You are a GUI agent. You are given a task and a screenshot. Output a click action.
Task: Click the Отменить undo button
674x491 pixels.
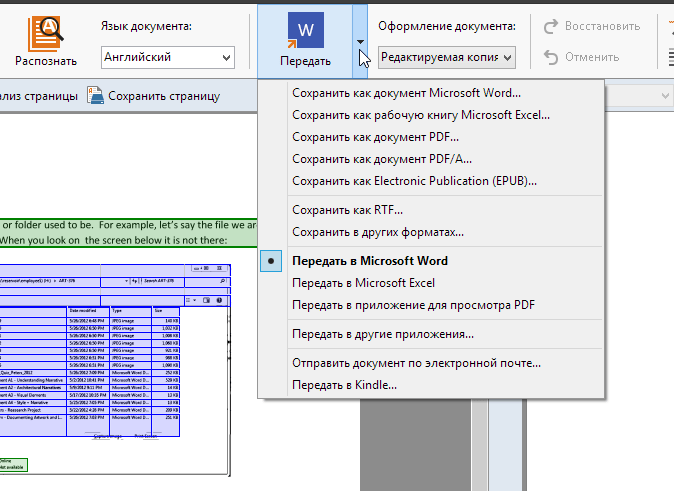(581, 57)
